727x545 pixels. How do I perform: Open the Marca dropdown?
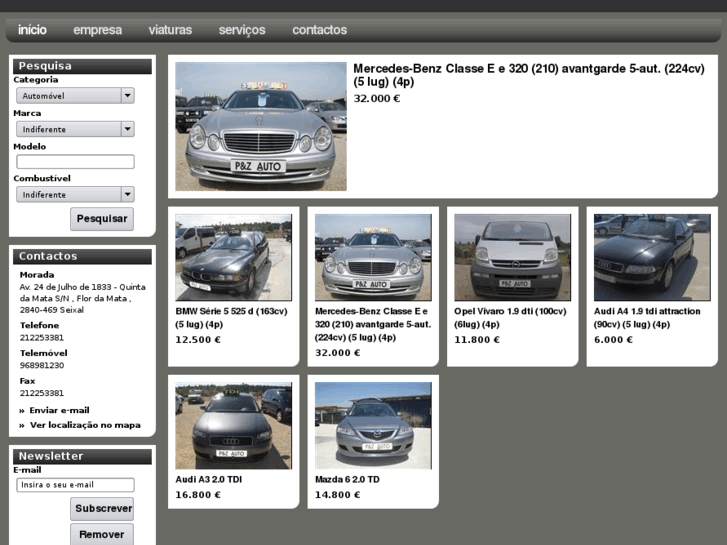(x=75, y=129)
